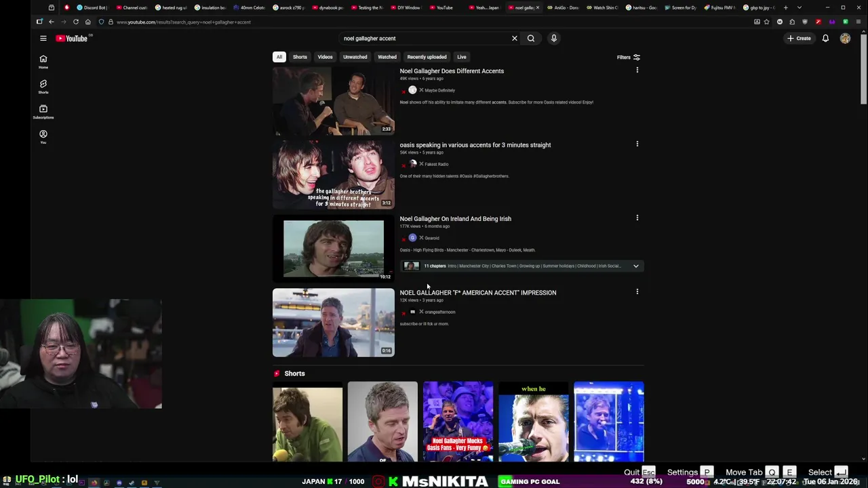868x488 pixels.
Task: Select the Shorts filter chip
Action: point(300,57)
